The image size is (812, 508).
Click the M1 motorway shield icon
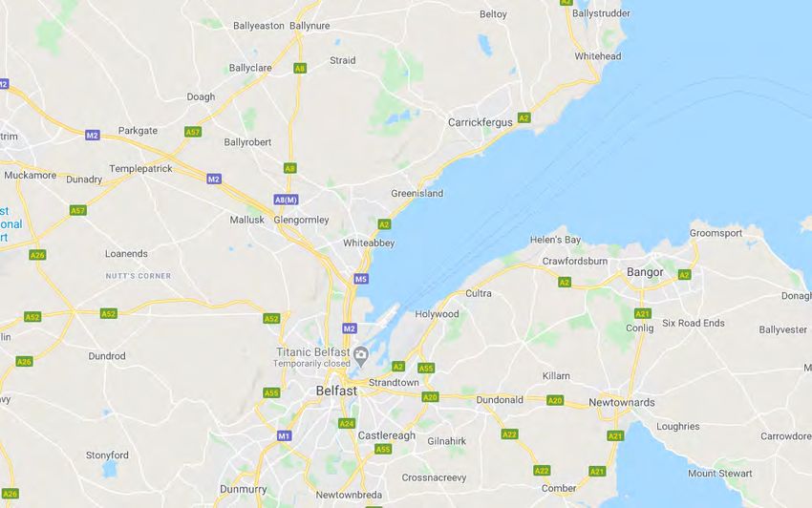coord(284,435)
